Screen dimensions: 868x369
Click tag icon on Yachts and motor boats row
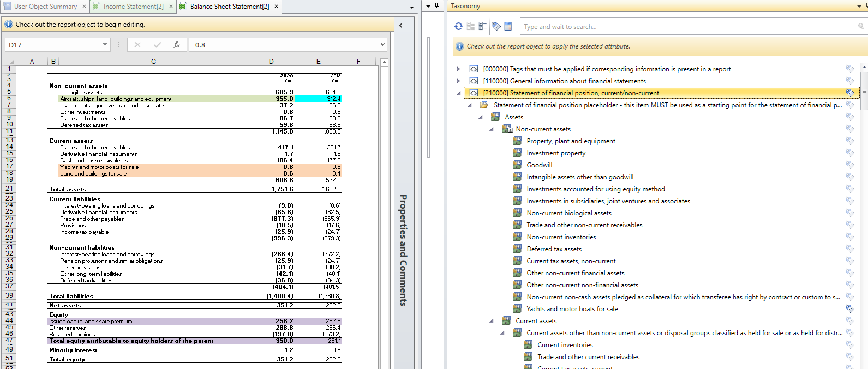[850, 308]
